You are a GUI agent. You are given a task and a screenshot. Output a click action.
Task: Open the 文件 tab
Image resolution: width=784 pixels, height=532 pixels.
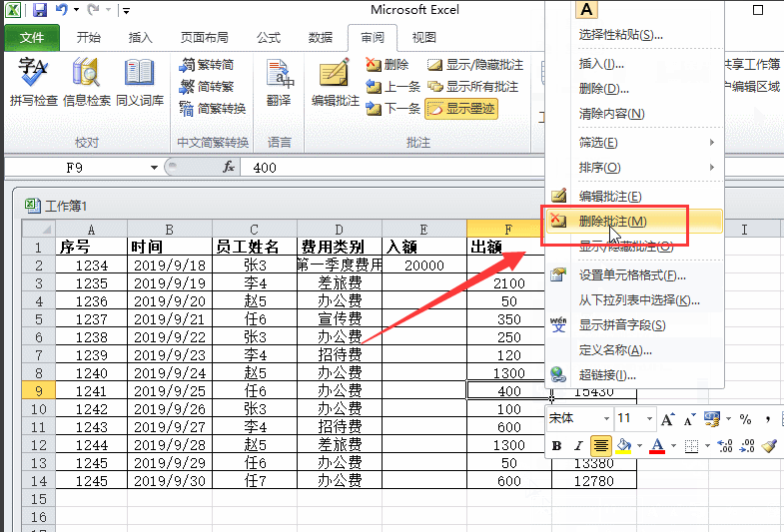(x=32, y=38)
